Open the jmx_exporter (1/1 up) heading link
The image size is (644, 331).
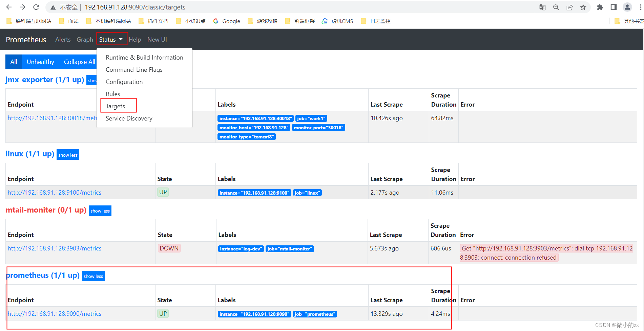[45, 80]
